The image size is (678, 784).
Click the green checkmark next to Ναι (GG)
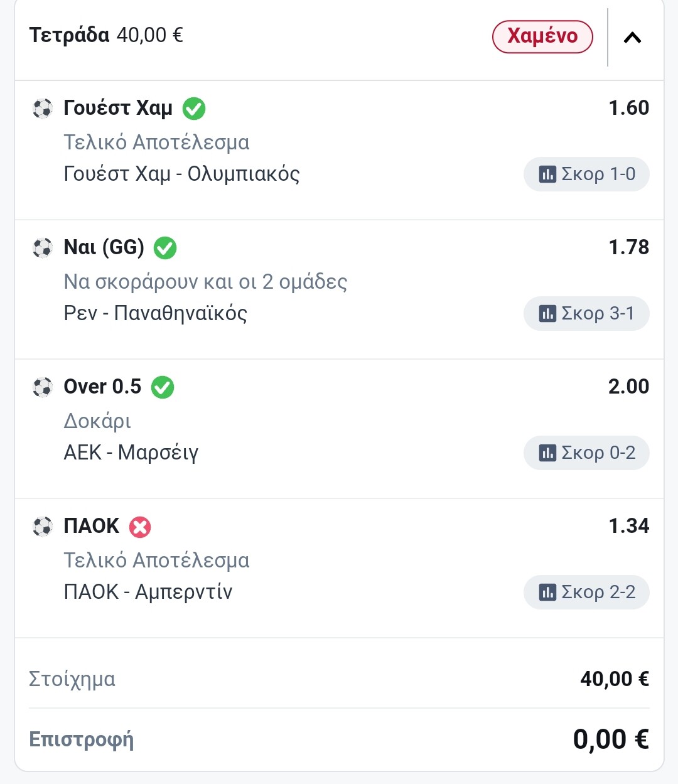pos(165,248)
